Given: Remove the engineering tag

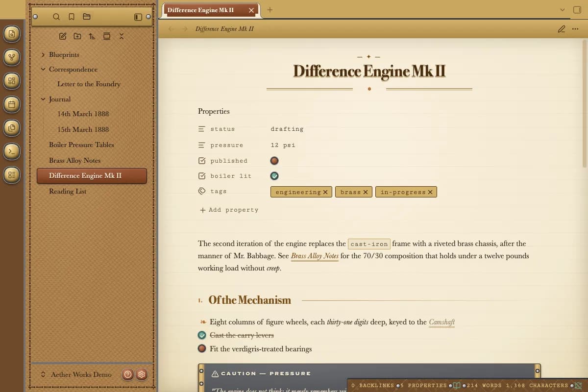Looking at the screenshot, I should pos(325,192).
